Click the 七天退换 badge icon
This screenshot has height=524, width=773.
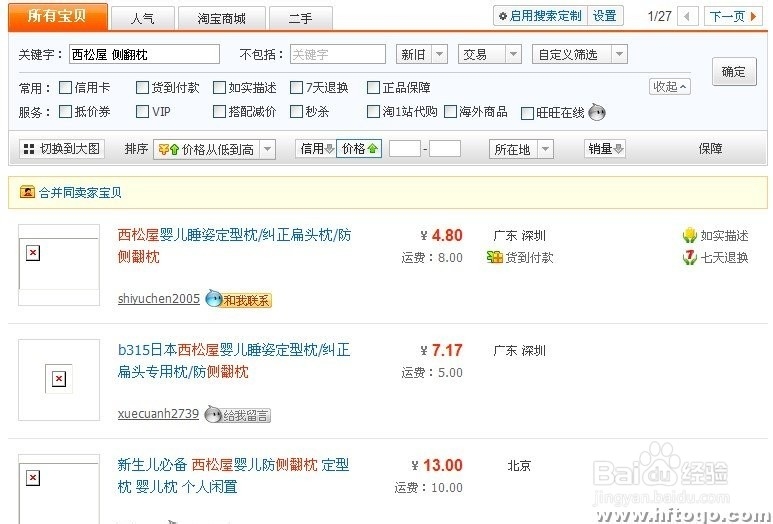pos(690,257)
